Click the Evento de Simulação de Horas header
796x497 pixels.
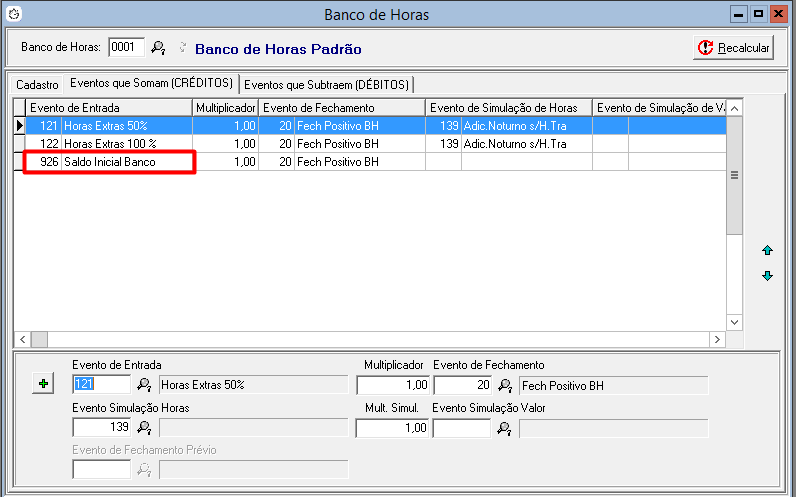(x=508, y=107)
